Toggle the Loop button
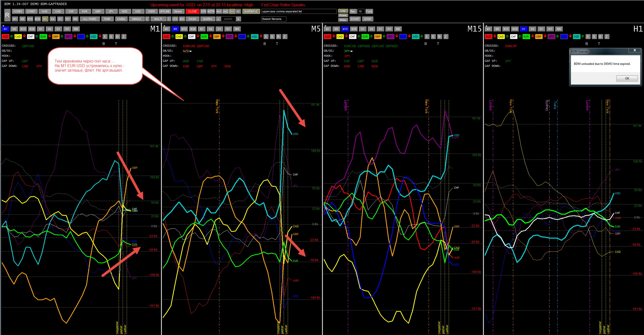Image resolution: width=644 pixels, height=335 pixels. [x=343, y=11]
